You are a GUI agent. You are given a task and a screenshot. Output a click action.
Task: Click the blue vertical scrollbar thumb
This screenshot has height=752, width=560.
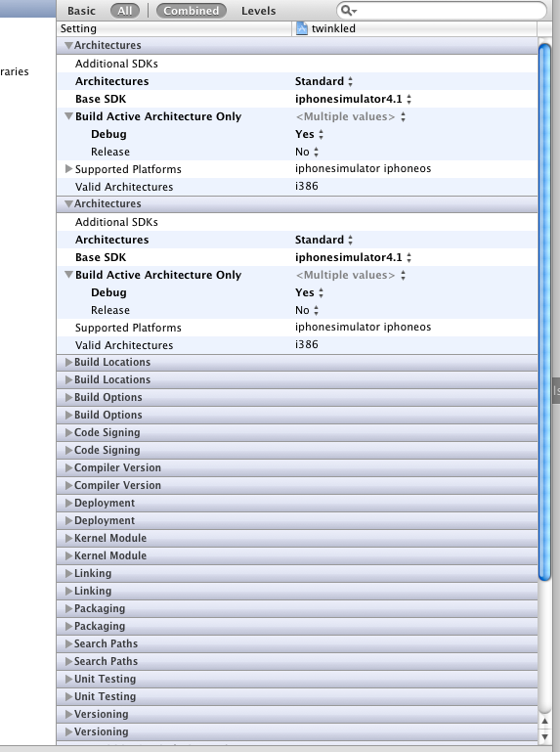click(544, 312)
